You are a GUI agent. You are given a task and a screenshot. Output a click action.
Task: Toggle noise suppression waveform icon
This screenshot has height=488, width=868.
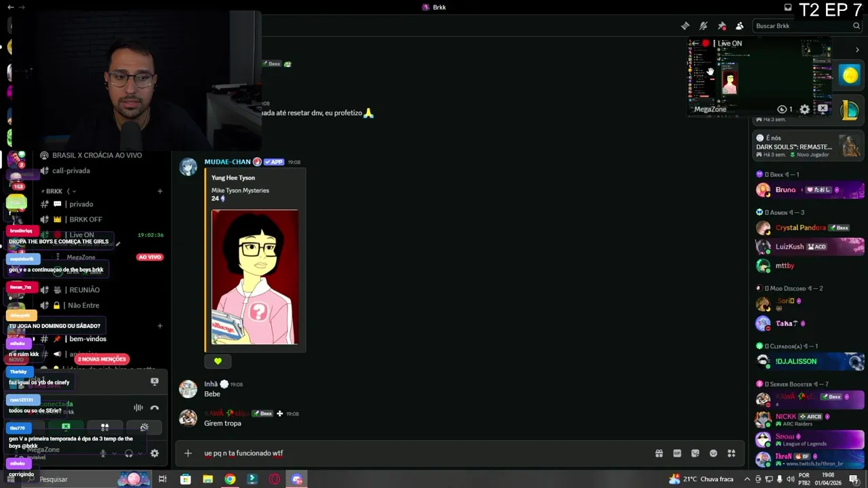click(138, 408)
